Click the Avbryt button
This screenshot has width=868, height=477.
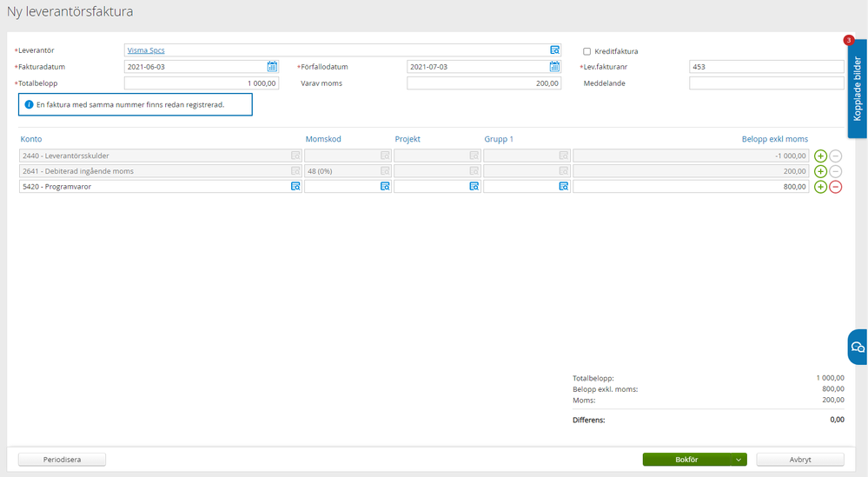(799, 460)
